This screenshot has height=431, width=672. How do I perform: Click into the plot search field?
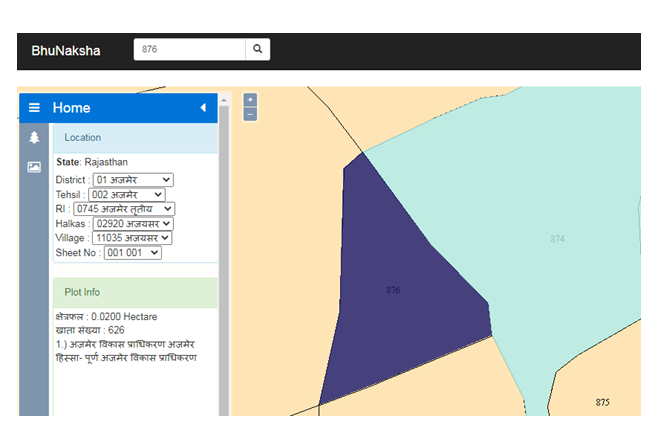190,49
